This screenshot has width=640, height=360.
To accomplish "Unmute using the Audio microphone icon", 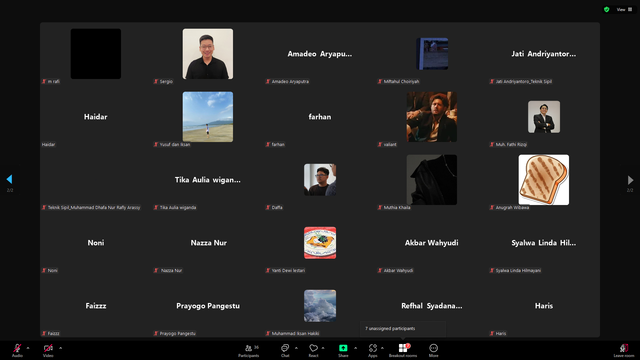I will (17, 348).
